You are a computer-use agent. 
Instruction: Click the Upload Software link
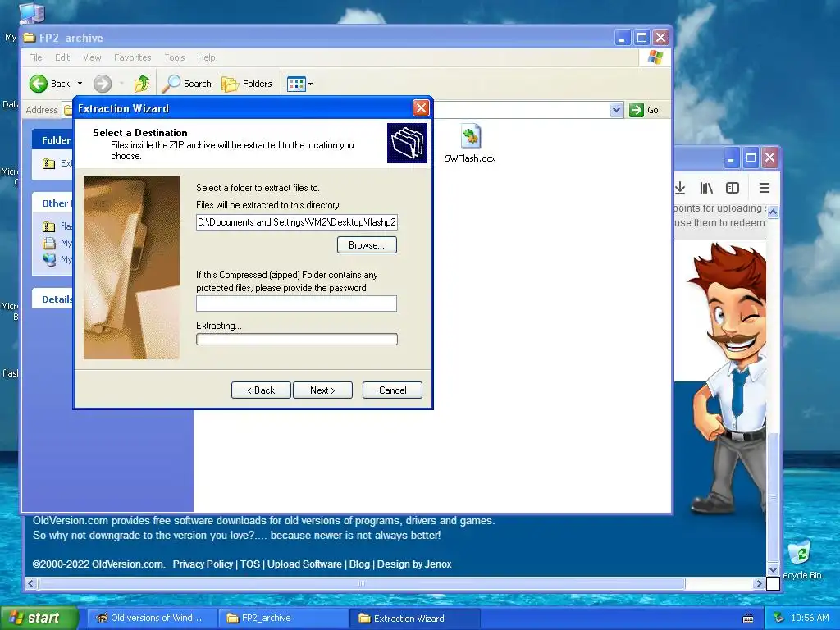(304, 564)
